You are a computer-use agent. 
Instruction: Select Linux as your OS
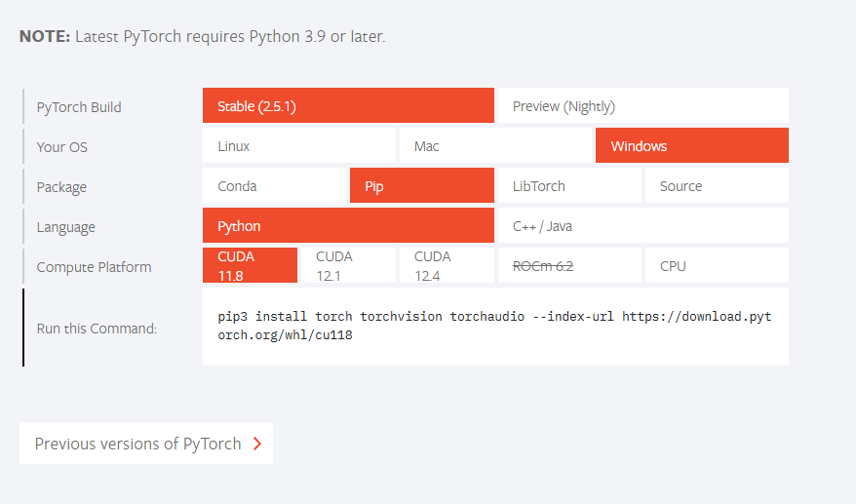tap(299, 146)
